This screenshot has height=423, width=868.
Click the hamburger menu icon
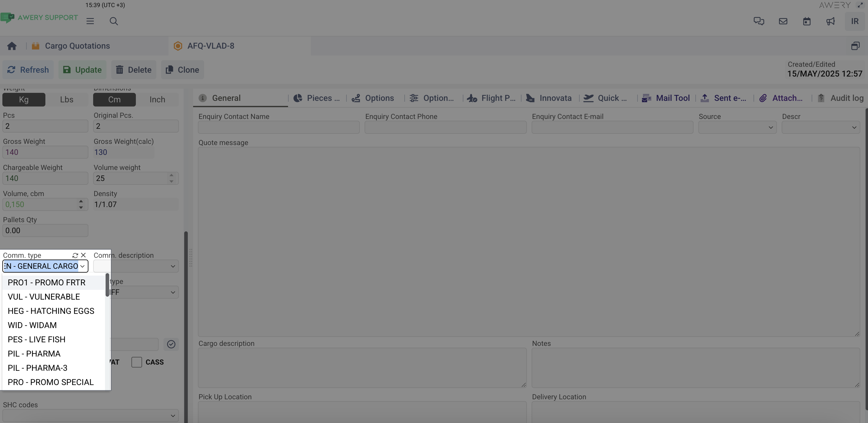coord(90,21)
